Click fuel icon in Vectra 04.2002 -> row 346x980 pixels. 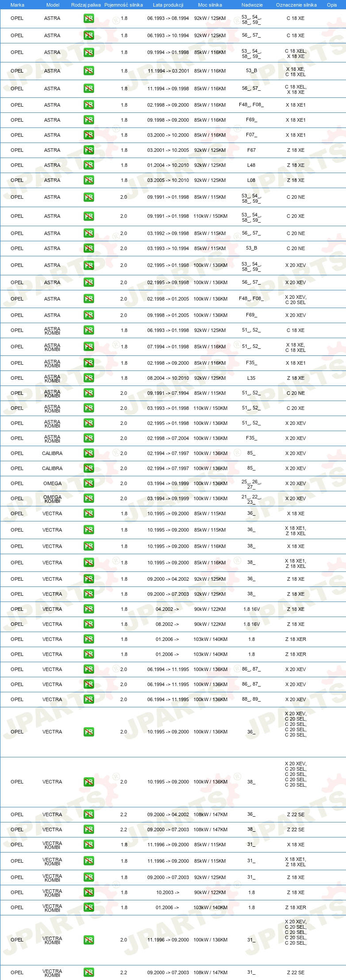click(x=88, y=609)
